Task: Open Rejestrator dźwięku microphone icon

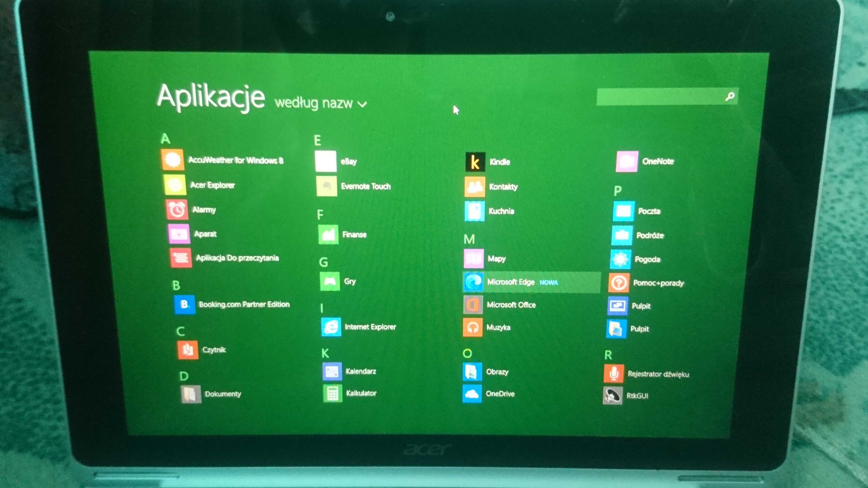Action: coord(614,373)
